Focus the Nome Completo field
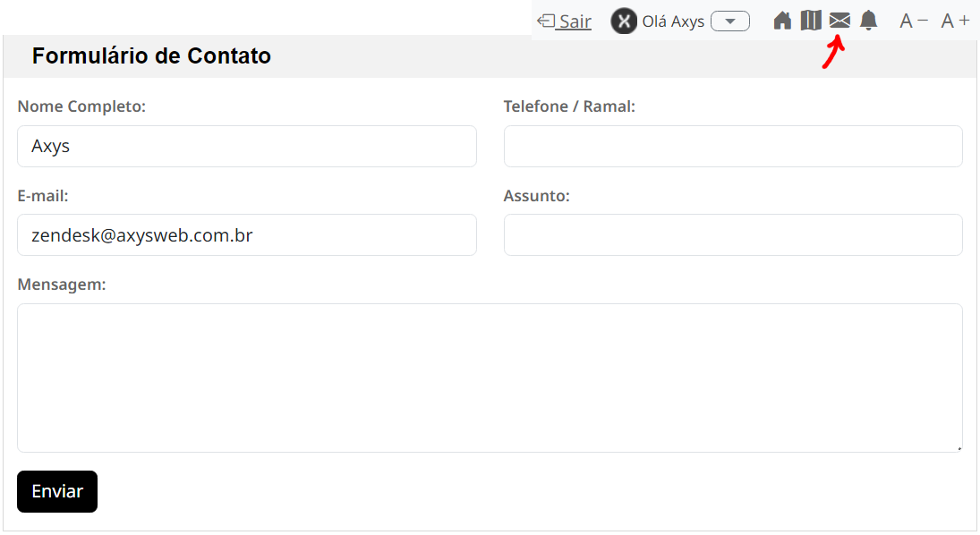This screenshot has height=535, width=980. click(247, 146)
